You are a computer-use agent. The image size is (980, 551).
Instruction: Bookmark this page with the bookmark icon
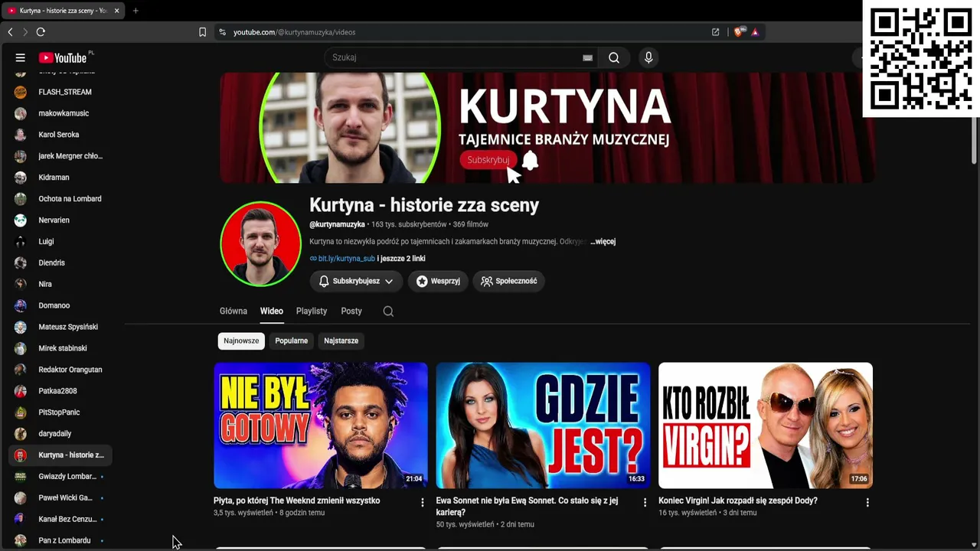(202, 32)
